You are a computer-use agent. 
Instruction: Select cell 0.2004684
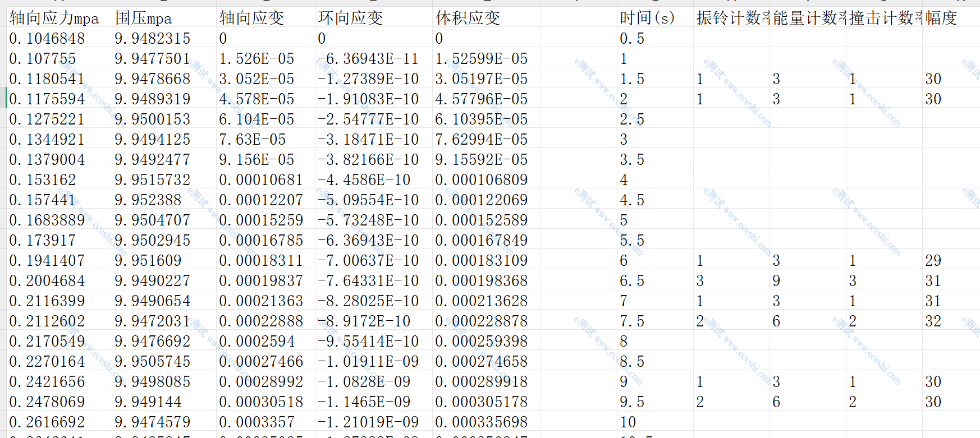coord(59,280)
